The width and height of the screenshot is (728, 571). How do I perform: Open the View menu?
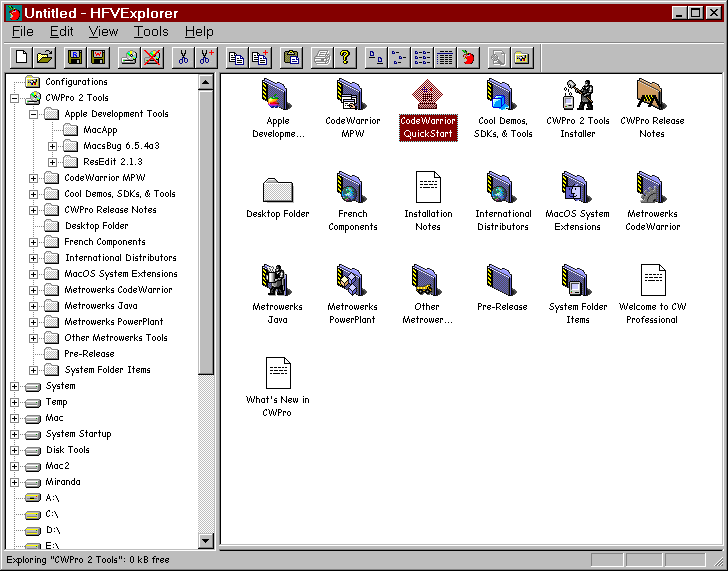(x=103, y=32)
